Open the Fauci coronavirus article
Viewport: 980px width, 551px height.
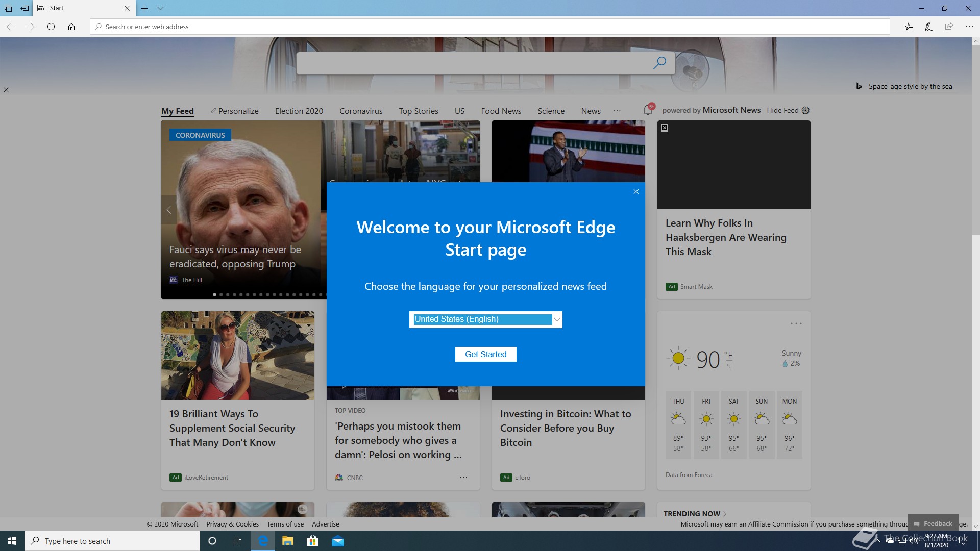[x=235, y=257]
